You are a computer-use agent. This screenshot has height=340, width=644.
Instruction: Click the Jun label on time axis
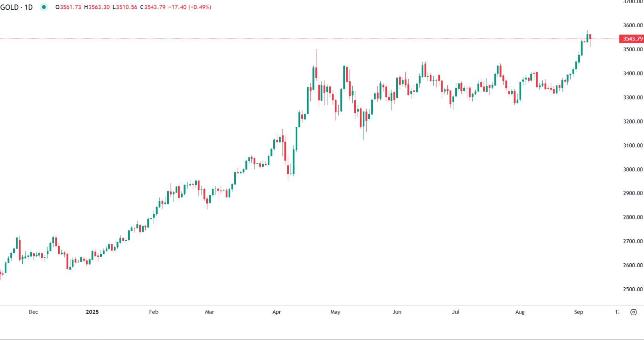tap(397, 312)
